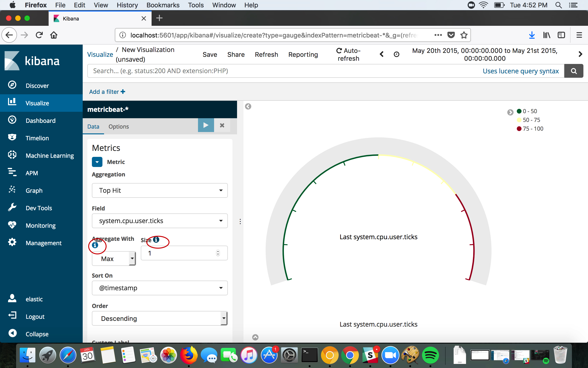Open APM using its lines icon
Viewport: 588px width, 368px height.
pos(12,172)
